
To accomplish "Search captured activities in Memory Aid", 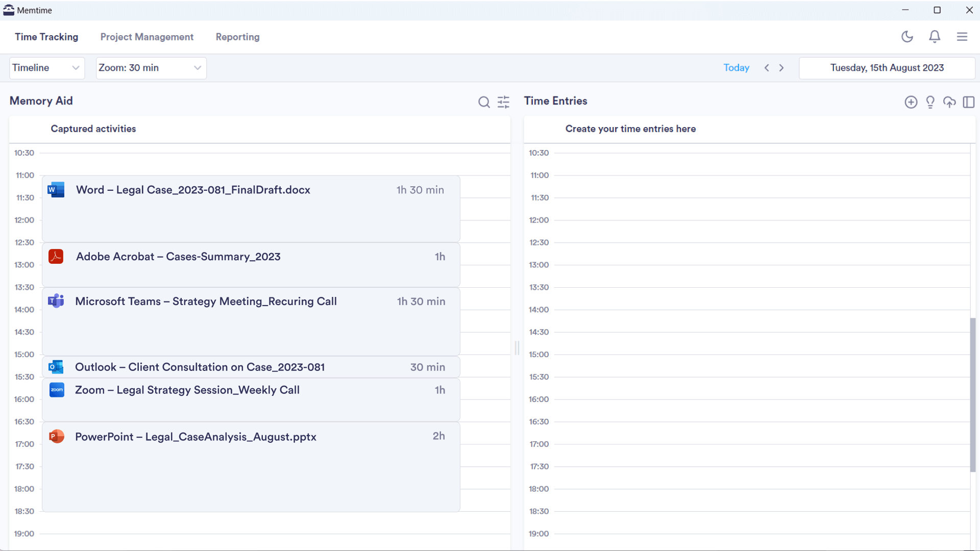I will click(x=484, y=102).
